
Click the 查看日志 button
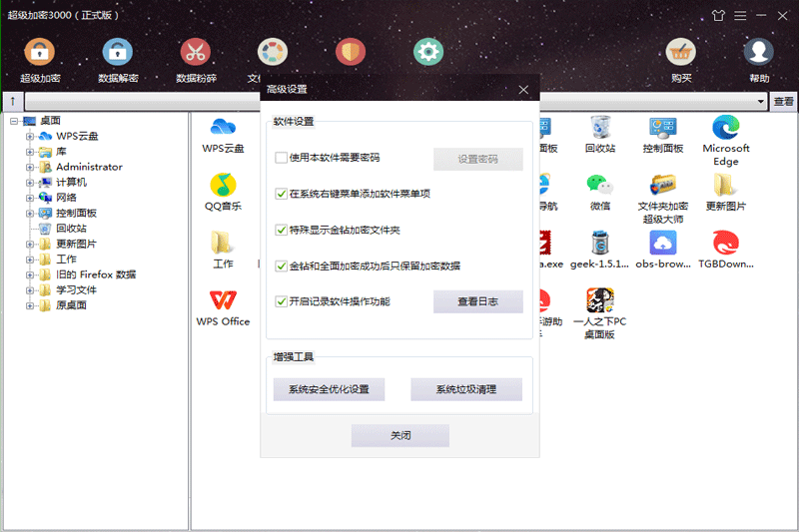[477, 301]
